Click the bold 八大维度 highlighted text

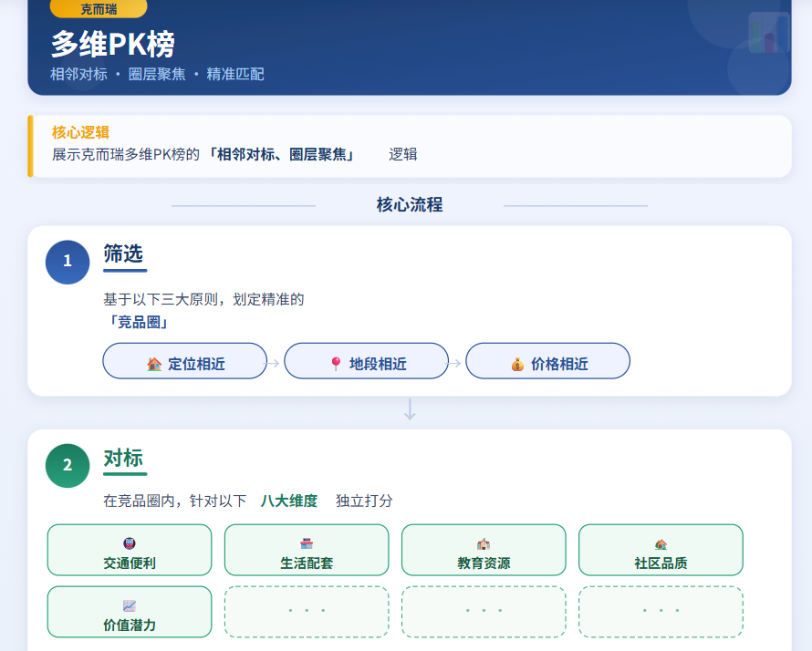point(289,501)
